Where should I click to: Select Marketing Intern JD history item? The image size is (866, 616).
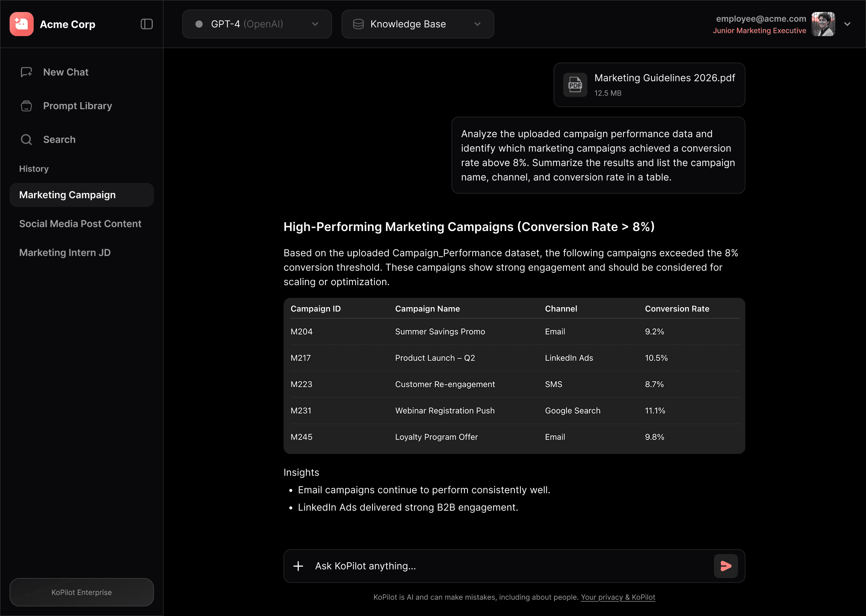[x=65, y=253]
